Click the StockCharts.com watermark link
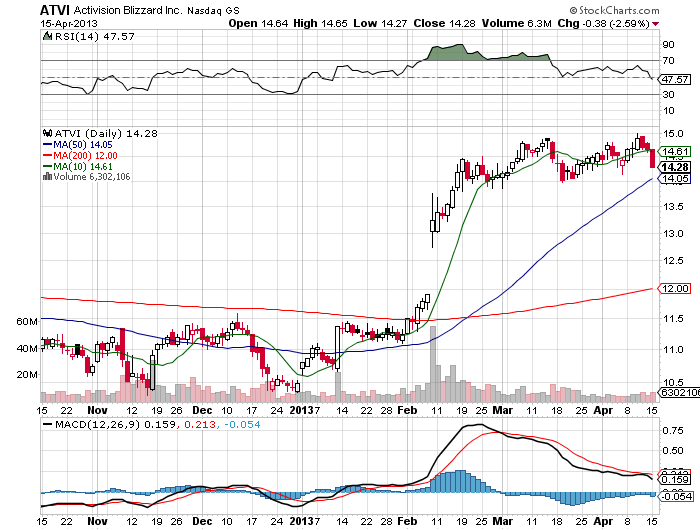The width and height of the screenshot is (700, 530). [614, 10]
